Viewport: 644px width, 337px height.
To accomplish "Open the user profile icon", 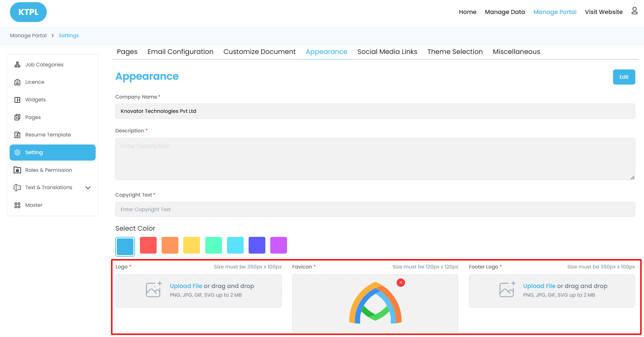I will point(634,11).
